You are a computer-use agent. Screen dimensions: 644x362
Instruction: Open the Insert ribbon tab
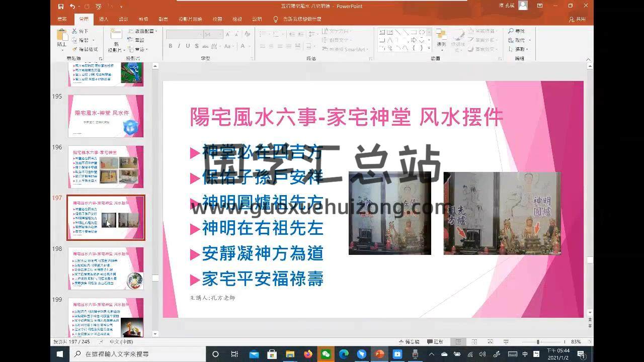point(104,19)
